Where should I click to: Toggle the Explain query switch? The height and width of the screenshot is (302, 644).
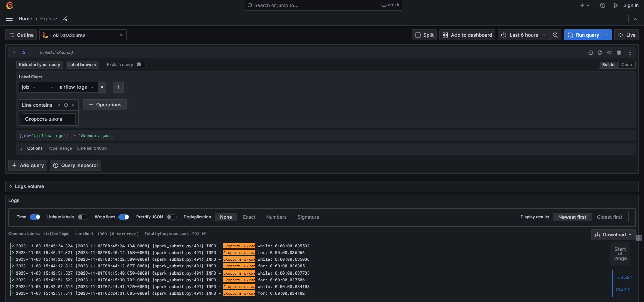[141, 64]
